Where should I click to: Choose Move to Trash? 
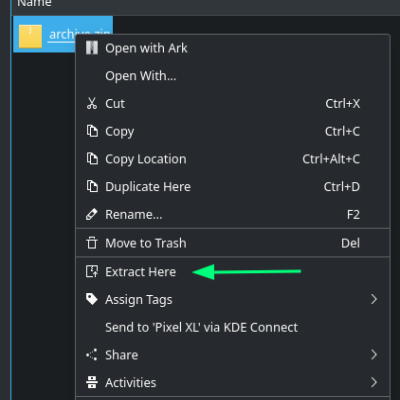coord(233,243)
